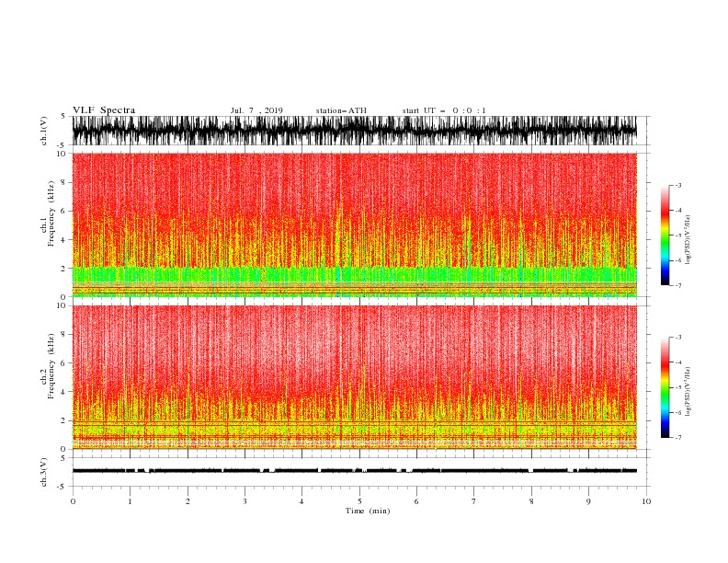This screenshot has width=728, height=563.
Task: Click the ch.2 spectrogram colorbar
Action: (x=665, y=387)
